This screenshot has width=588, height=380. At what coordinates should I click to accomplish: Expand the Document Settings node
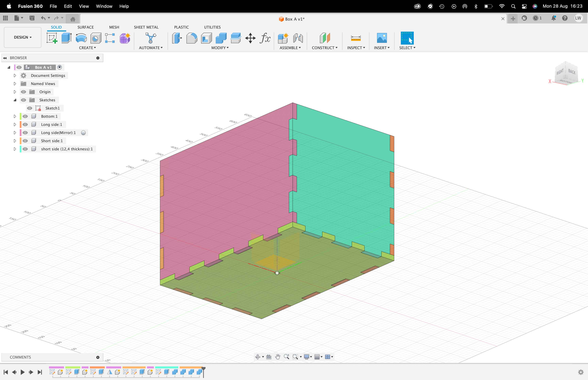(x=15, y=76)
